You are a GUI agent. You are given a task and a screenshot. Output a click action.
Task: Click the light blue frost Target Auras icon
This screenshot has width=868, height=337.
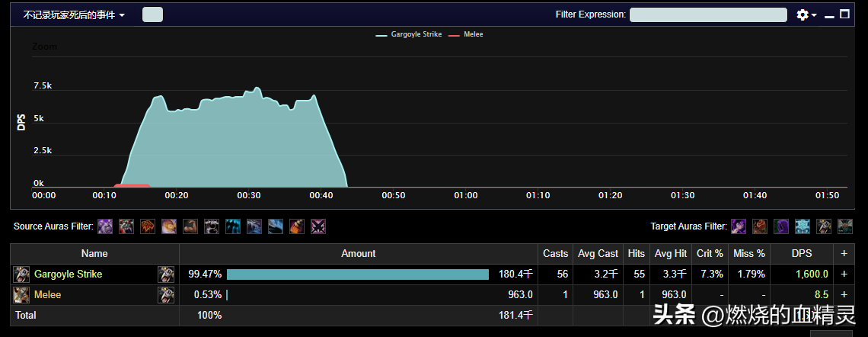[x=803, y=226]
